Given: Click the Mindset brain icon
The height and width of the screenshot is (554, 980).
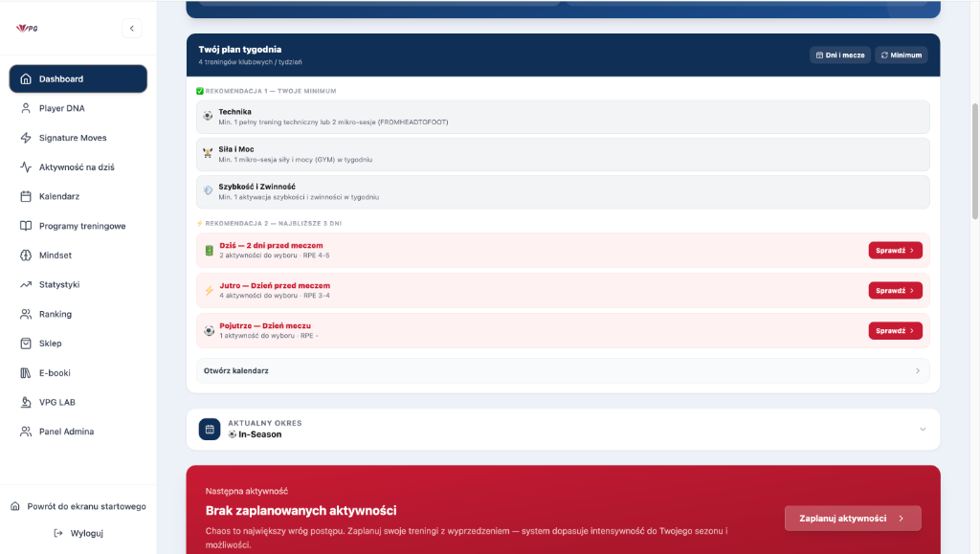Looking at the screenshot, I should [x=26, y=255].
